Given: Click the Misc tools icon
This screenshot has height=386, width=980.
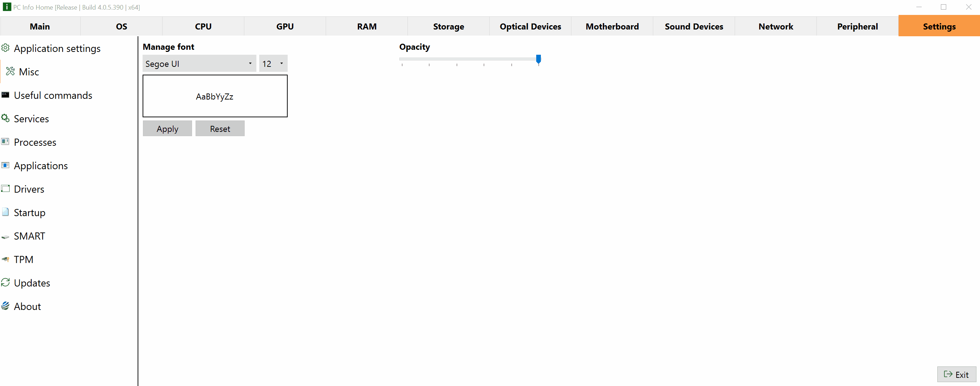Looking at the screenshot, I should coord(10,71).
